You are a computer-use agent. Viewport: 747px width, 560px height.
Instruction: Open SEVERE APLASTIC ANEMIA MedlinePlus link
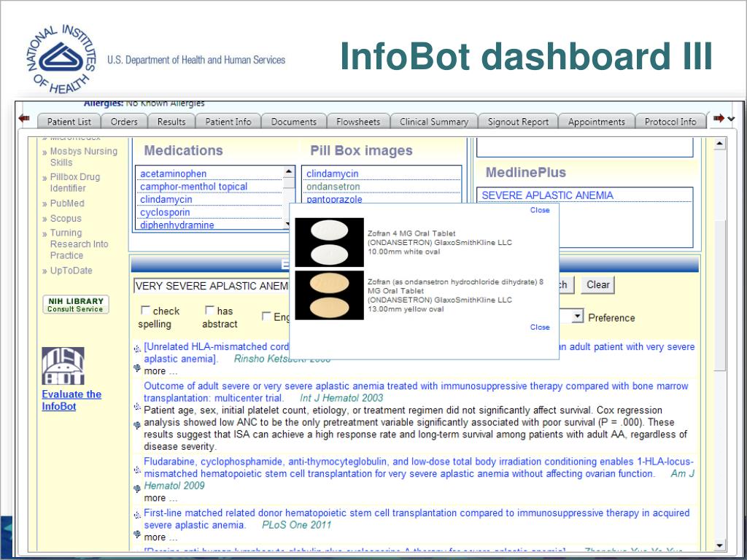(x=547, y=195)
